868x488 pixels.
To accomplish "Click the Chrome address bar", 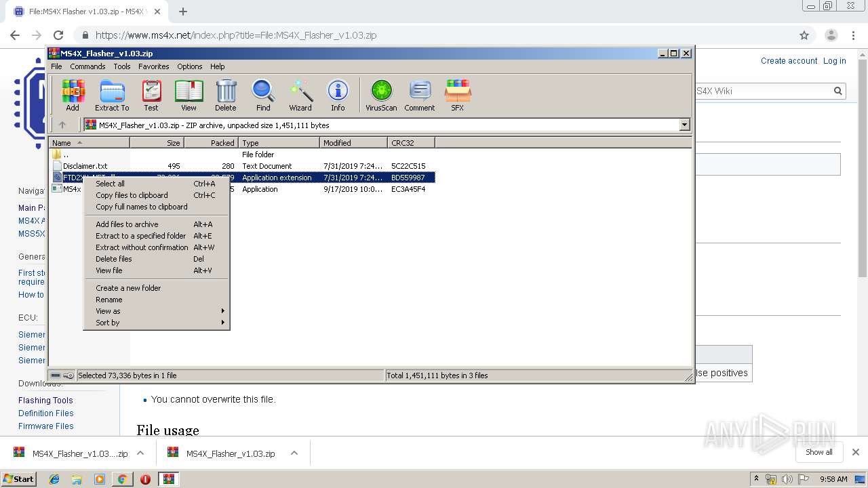I will pos(434,35).
